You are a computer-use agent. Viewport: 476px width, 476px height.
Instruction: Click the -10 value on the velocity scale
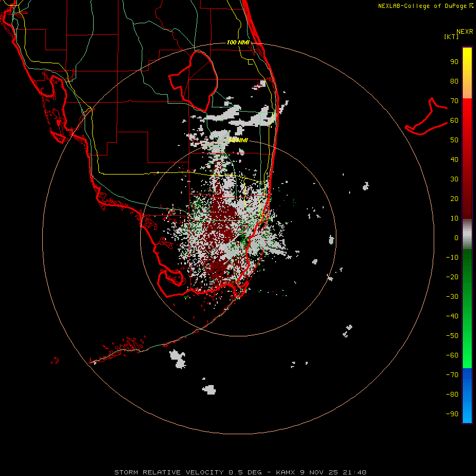[452, 258]
